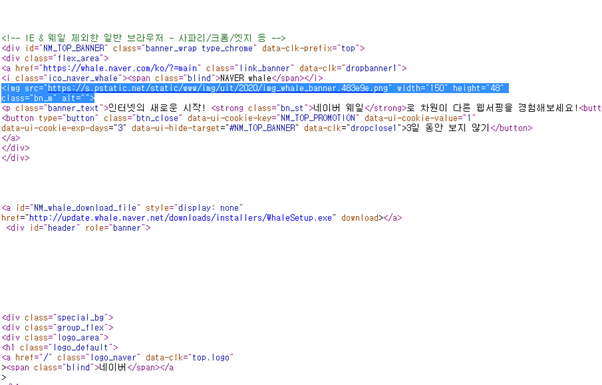Click the "top.logo" data-clk value
This screenshot has width=602, height=385.
(211, 358)
